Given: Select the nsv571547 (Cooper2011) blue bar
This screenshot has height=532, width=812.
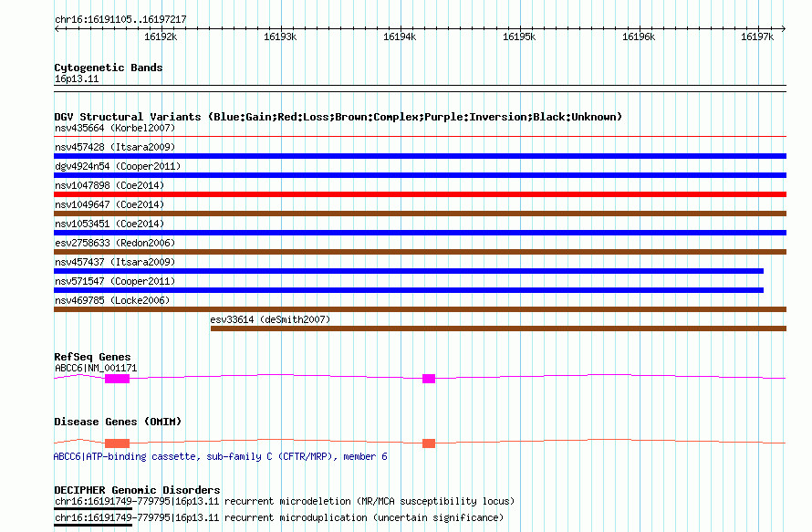Looking at the screenshot, I should 409,290.
